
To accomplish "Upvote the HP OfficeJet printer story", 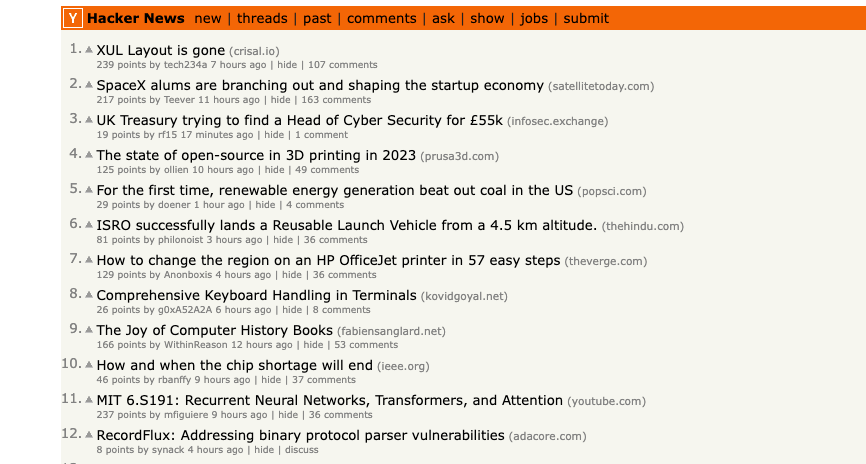I will 89,260.
